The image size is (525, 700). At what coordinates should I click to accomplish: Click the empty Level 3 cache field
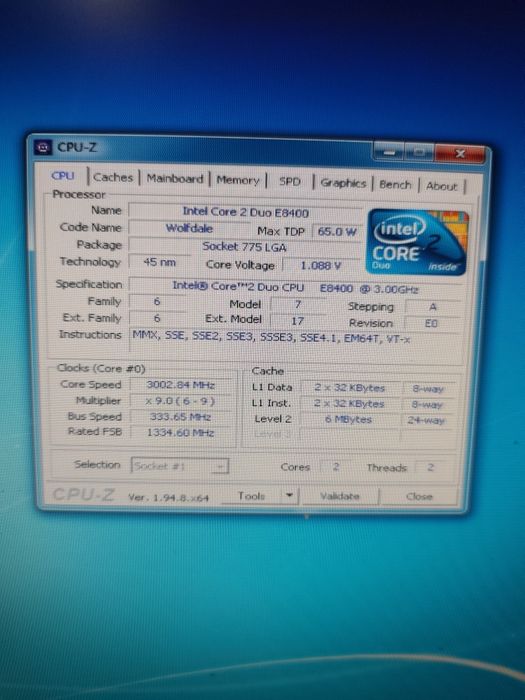[x=350, y=435]
